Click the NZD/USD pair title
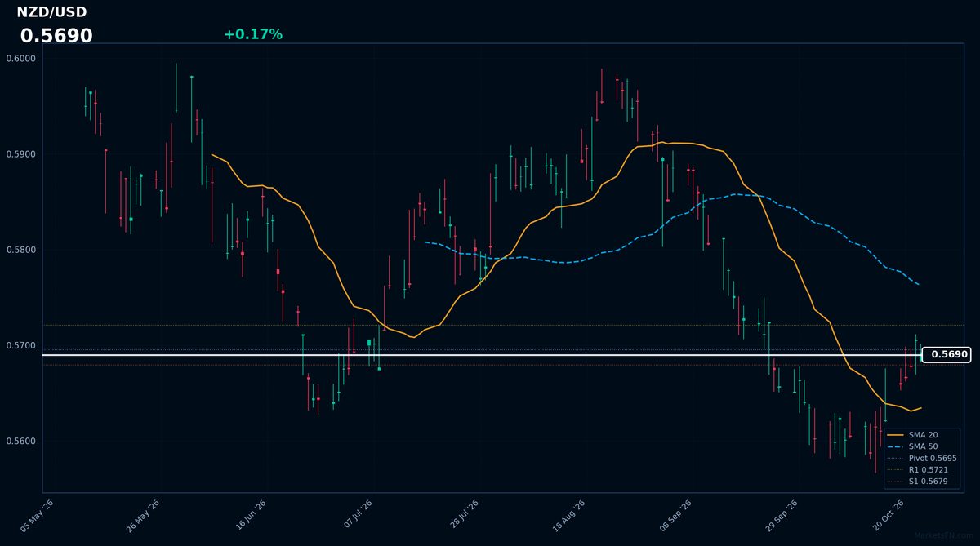The width and height of the screenshot is (980, 546). 51,12
